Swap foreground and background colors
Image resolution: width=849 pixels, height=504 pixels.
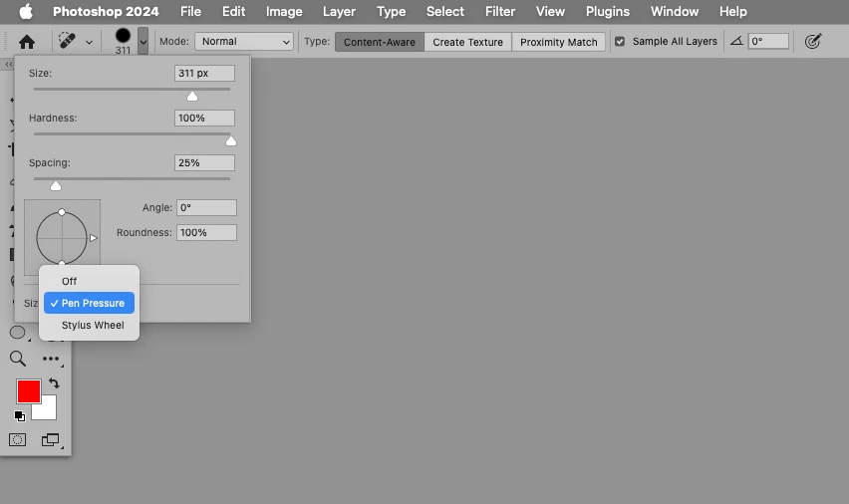(x=54, y=383)
